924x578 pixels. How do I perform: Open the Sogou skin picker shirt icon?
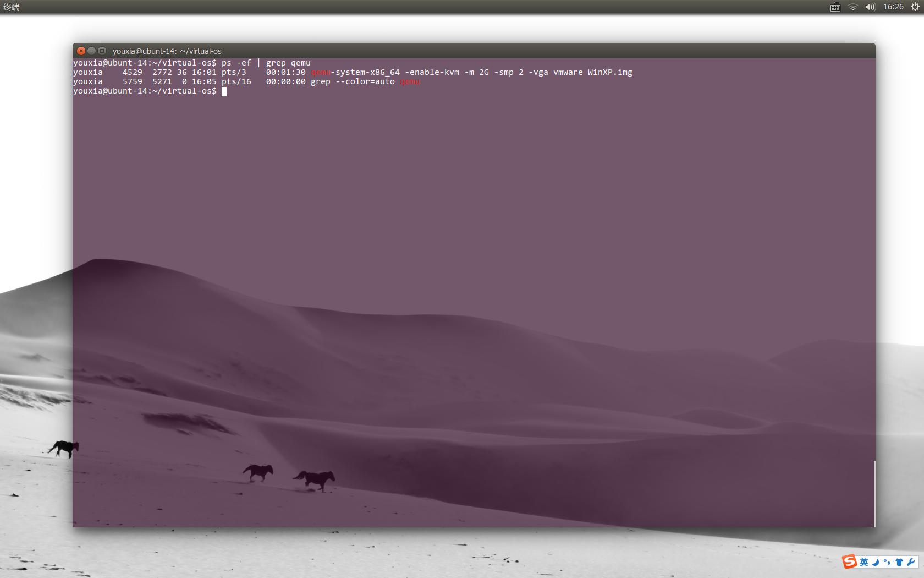[899, 562]
